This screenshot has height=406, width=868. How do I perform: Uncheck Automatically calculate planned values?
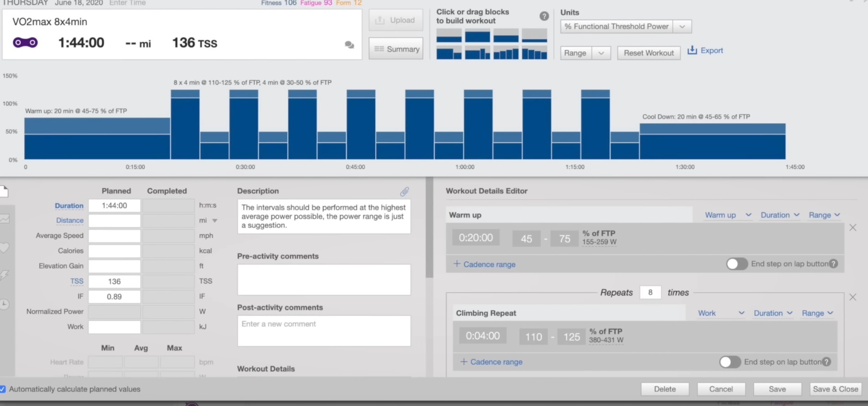(x=3, y=389)
